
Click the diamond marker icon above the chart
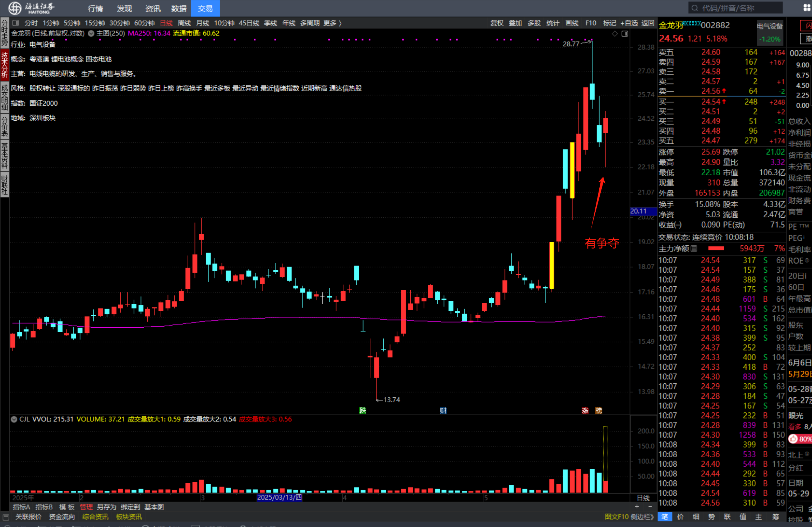pyautogui.click(x=615, y=33)
